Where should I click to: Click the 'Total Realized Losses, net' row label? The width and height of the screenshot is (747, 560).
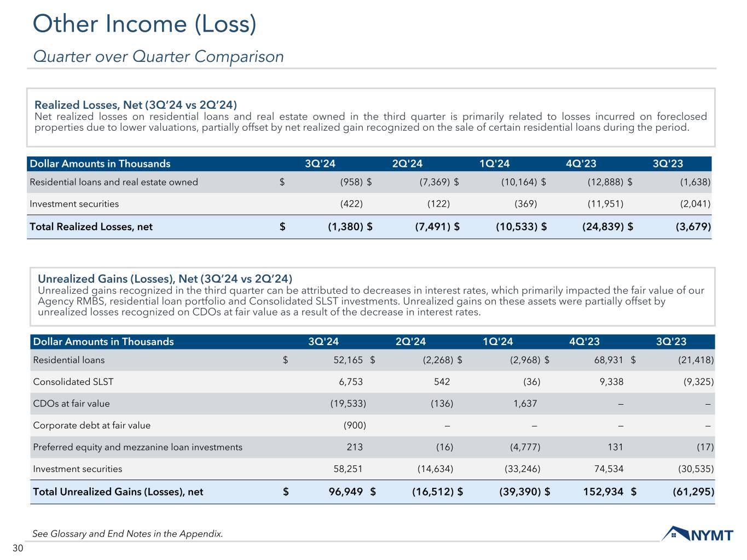pos(91,226)
